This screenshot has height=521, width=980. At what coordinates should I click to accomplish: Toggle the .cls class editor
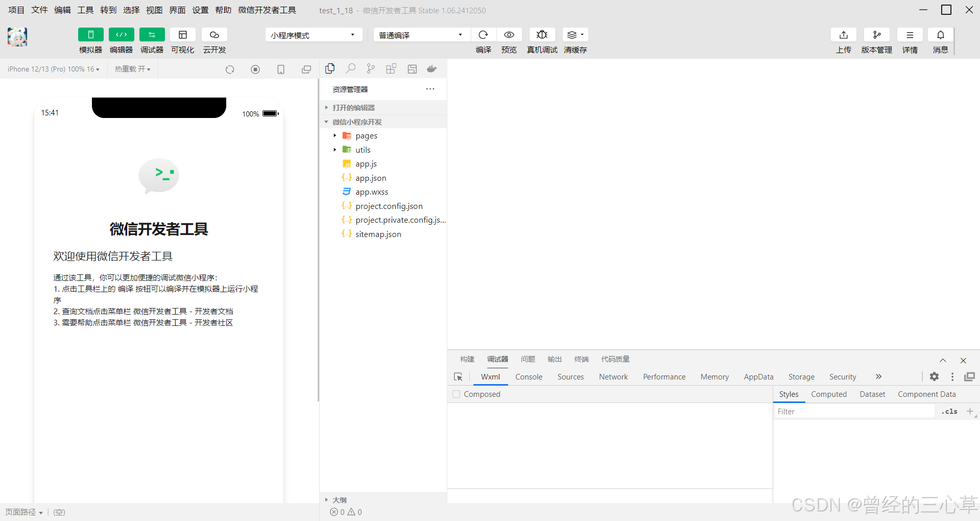pos(949,411)
